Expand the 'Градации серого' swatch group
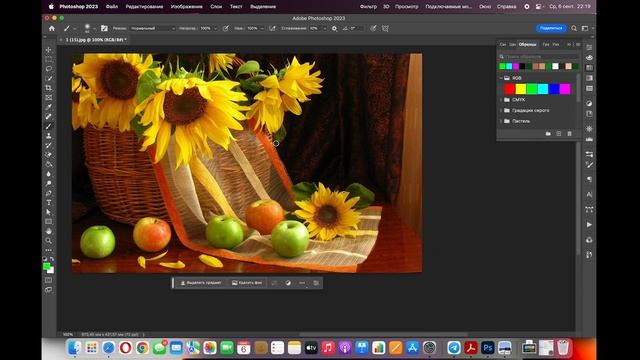Image resolution: width=640 pixels, height=360 pixels. (x=501, y=110)
